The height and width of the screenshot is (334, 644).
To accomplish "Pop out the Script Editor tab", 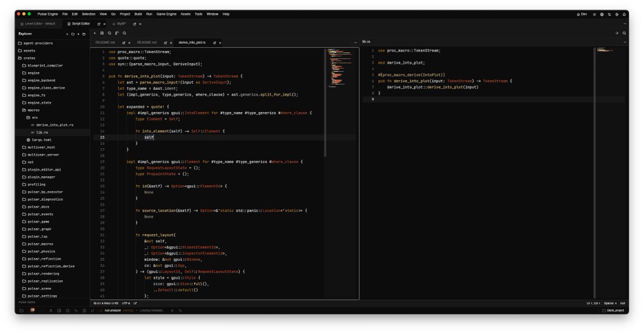I will coord(99,24).
